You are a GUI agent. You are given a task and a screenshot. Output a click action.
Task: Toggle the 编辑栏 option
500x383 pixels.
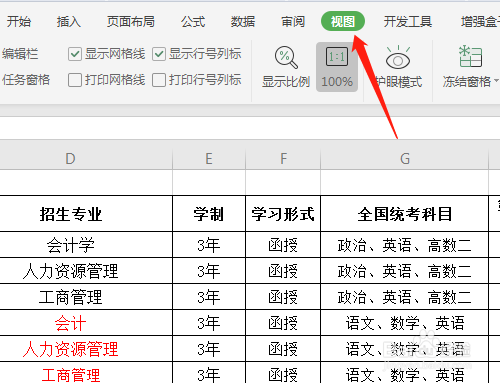pos(20,54)
